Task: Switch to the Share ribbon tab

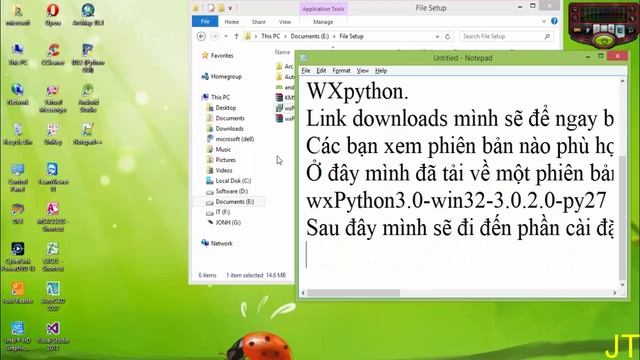Action: point(258,22)
